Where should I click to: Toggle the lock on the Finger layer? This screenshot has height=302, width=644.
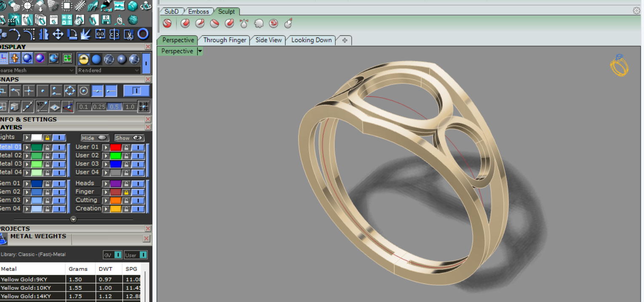point(126,192)
